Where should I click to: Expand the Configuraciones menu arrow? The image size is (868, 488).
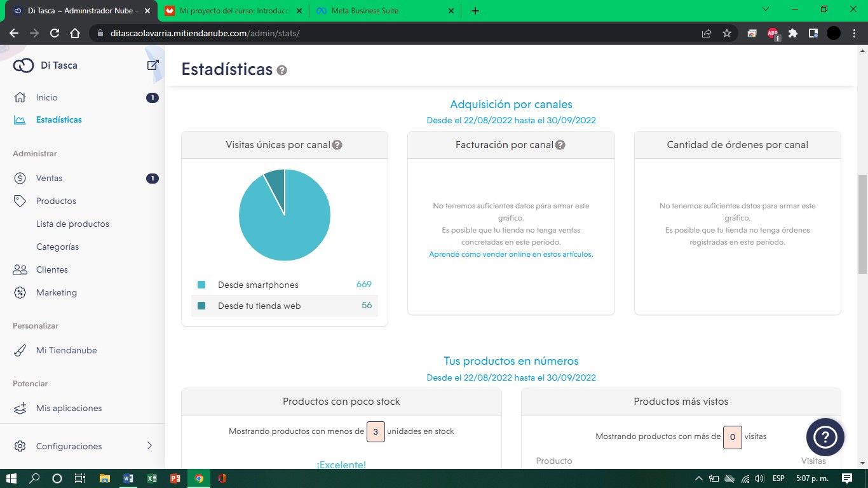150,446
